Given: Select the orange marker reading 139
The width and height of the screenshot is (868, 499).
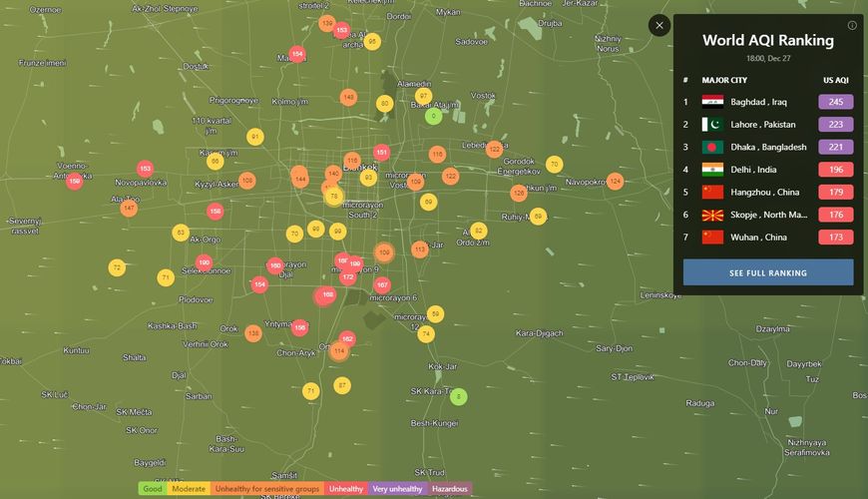Looking at the screenshot, I should (x=326, y=23).
